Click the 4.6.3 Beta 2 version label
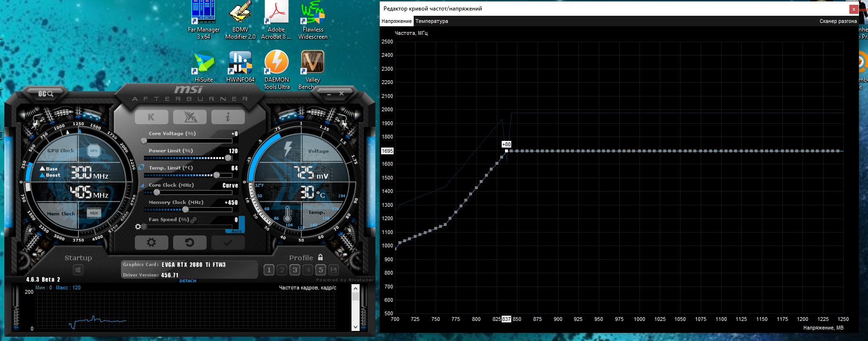 pos(43,279)
